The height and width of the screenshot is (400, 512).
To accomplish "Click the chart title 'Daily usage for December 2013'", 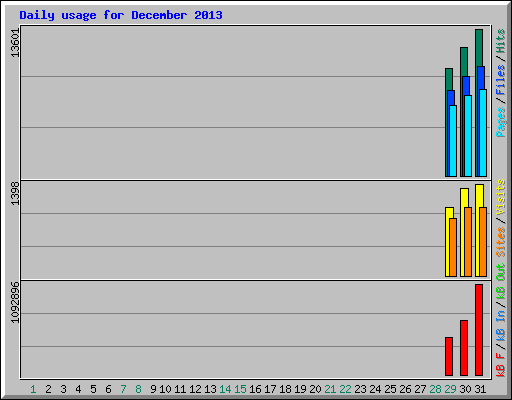I will [121, 15].
